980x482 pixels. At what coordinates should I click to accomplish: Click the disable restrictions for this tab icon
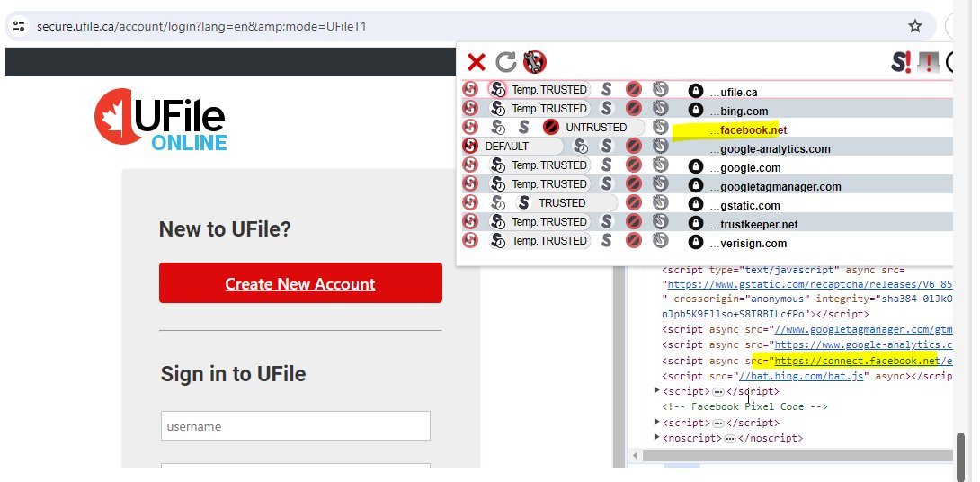[929, 63]
